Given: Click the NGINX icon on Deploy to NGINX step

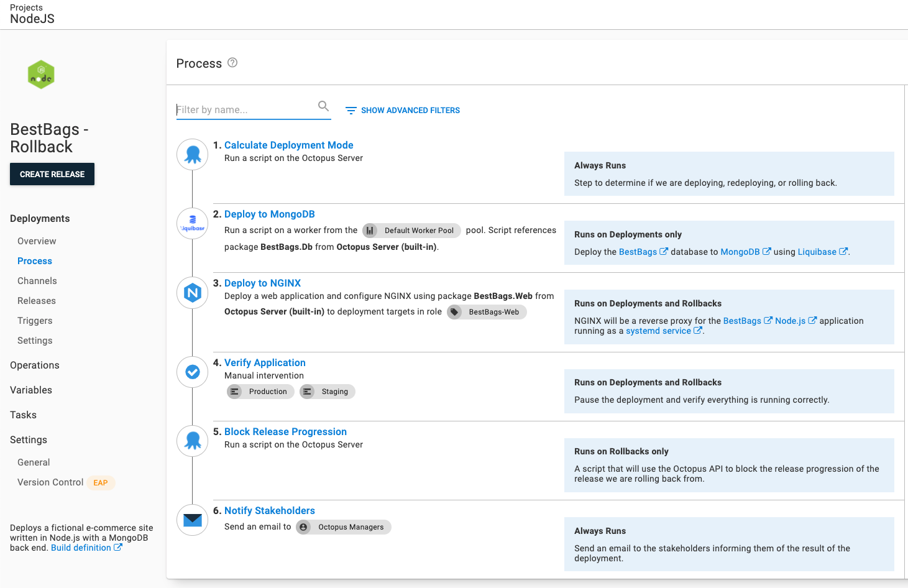Looking at the screenshot, I should click(x=192, y=292).
